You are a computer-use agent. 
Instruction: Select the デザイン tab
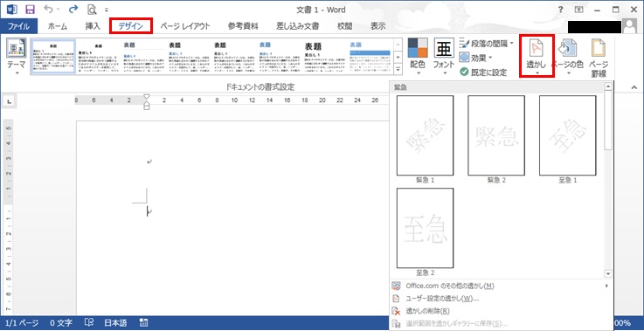click(x=131, y=26)
